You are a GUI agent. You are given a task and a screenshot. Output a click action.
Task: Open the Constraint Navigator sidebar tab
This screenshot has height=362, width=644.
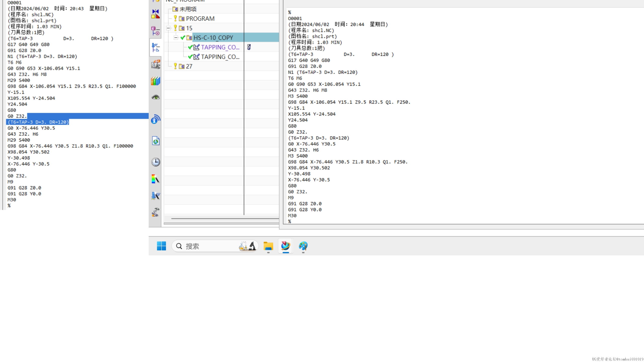pos(155,14)
